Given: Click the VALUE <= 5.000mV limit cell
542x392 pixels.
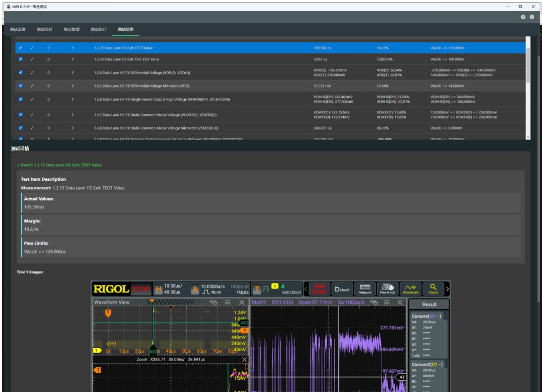Looking at the screenshot, I should point(446,128).
